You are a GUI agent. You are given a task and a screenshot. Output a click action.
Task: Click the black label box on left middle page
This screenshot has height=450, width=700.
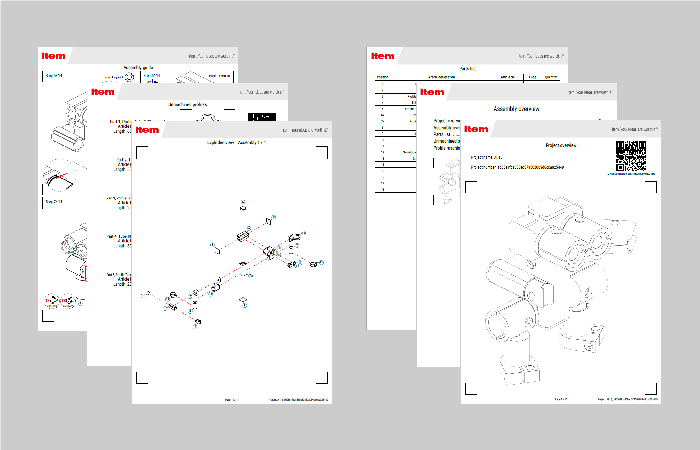click(261, 116)
